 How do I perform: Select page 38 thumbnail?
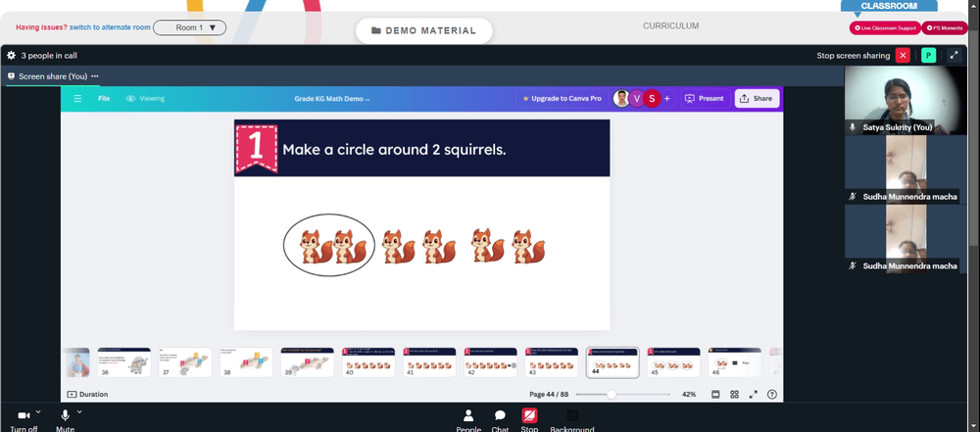[246, 362]
